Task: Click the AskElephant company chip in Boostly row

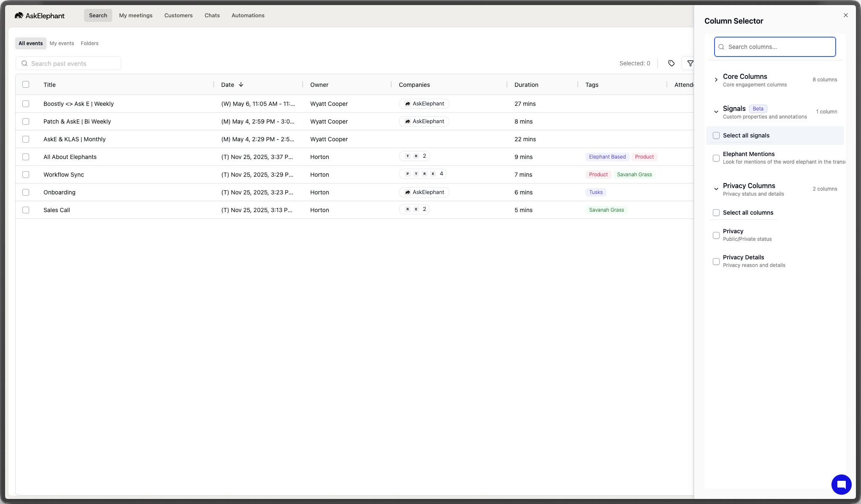Action: 424,104
